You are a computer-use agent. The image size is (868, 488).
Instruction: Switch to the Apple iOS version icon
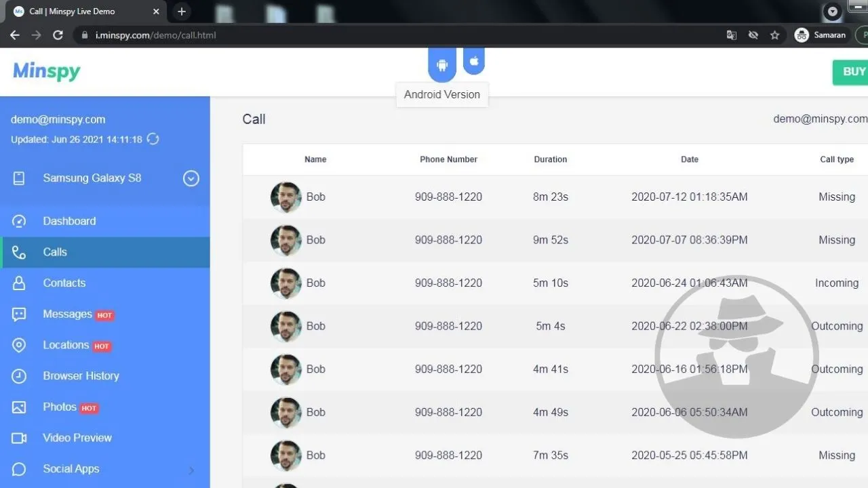(x=474, y=61)
